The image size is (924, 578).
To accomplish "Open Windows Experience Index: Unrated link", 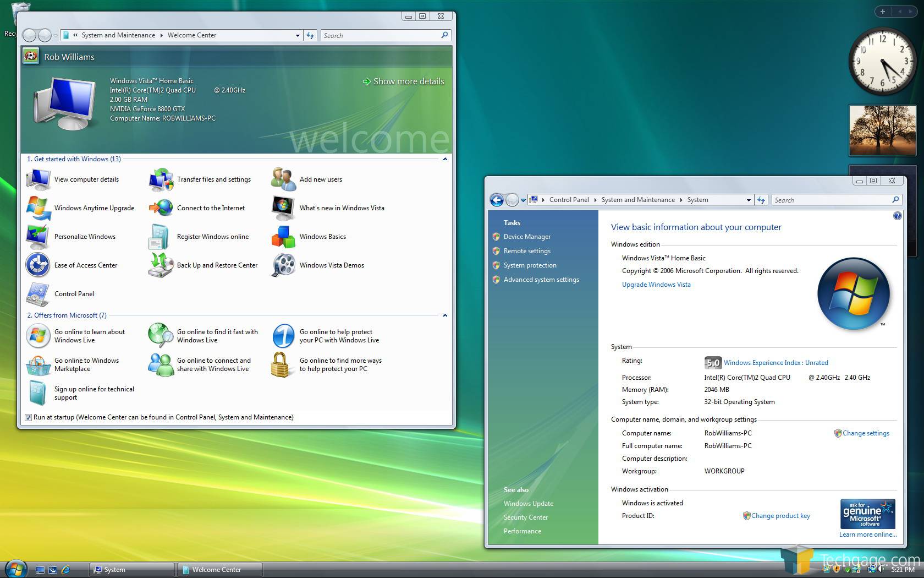I will tap(776, 363).
